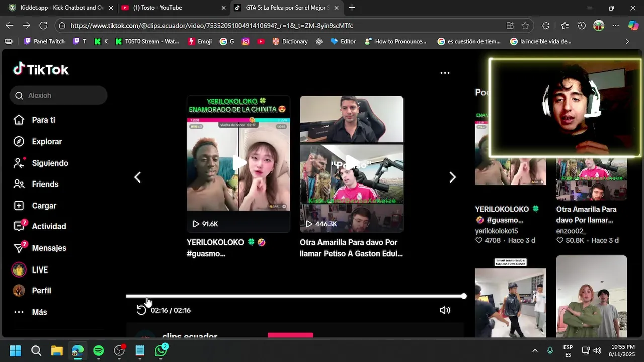The width and height of the screenshot is (644, 362).
Task: Open the Windows Start menu
Action: [15, 350]
